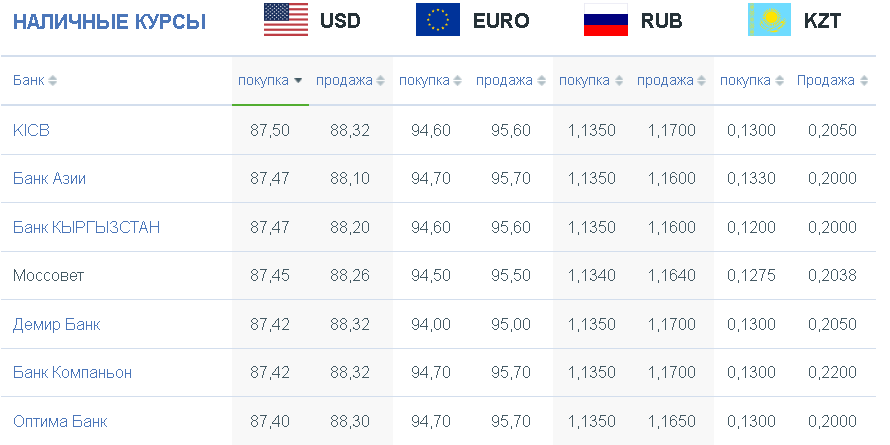
Task: Open the KICB bank link
Action: [31, 131]
